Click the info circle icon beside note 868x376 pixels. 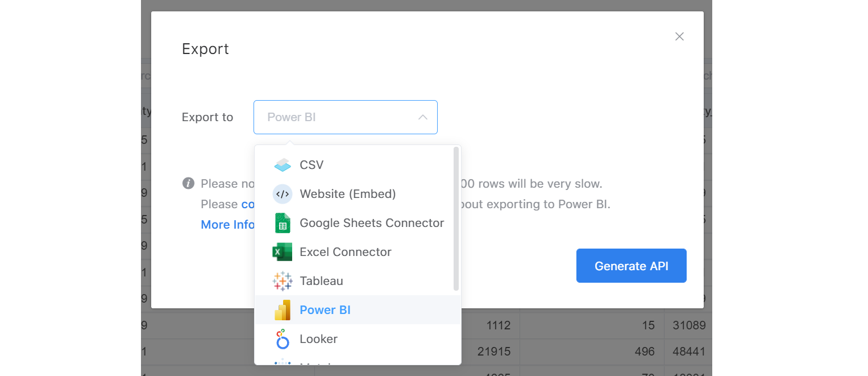(x=188, y=184)
